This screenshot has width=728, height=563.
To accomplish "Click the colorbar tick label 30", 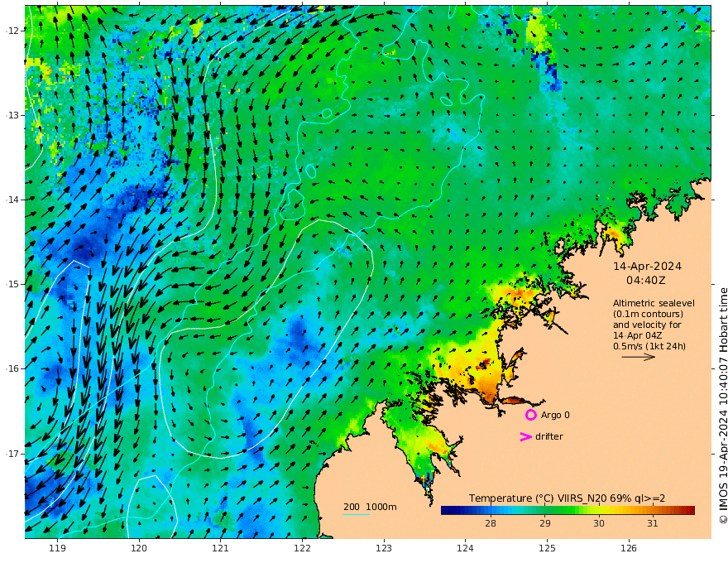I will 599,523.
